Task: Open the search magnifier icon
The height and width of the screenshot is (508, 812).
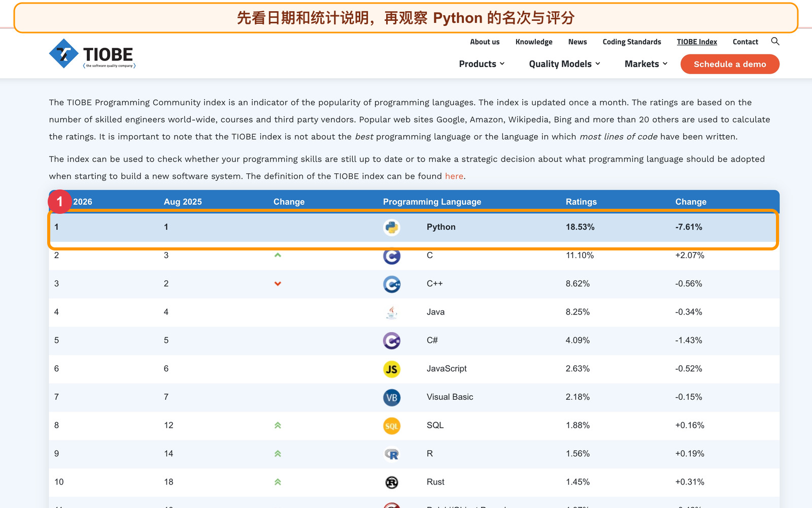Action: click(x=775, y=41)
